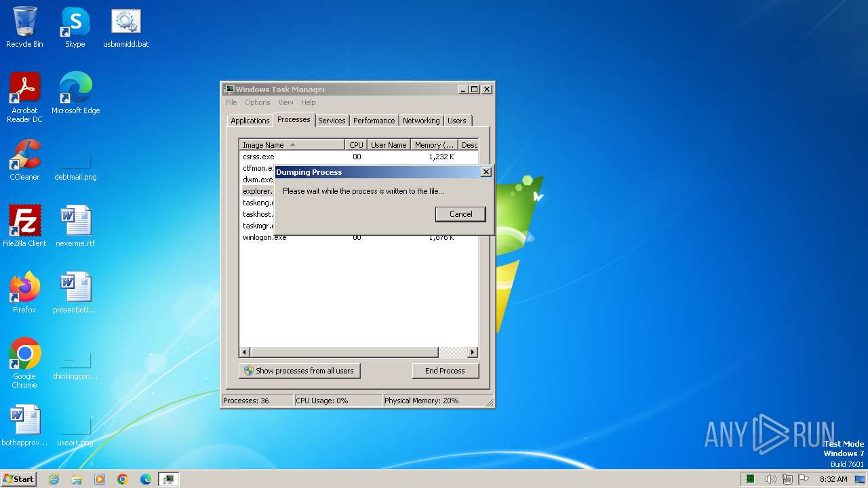Click the Start button

point(19,479)
